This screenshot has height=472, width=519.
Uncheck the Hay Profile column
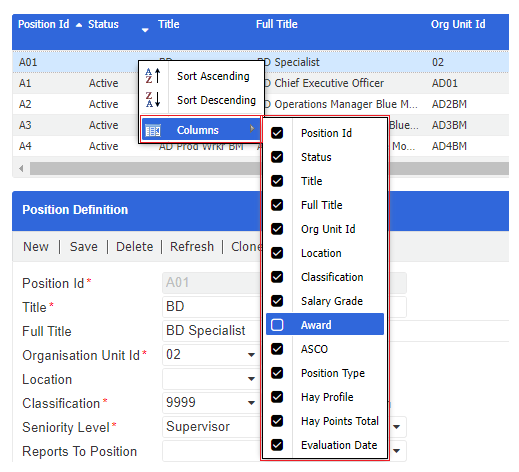pos(277,397)
